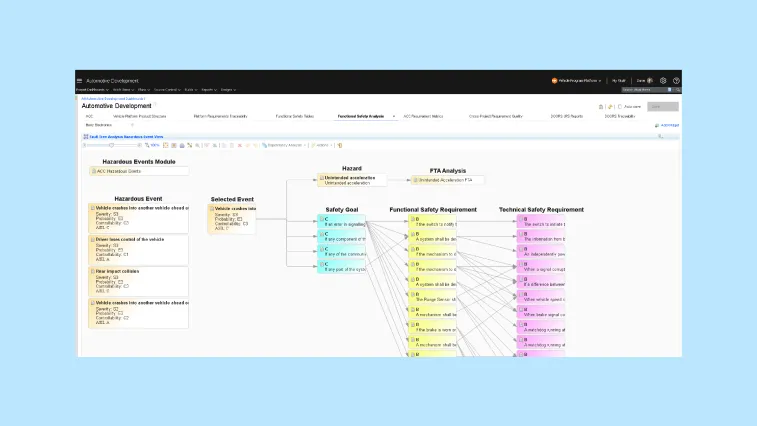
Task: Switch to Platform Requirements Traceability tab
Action: (220, 116)
